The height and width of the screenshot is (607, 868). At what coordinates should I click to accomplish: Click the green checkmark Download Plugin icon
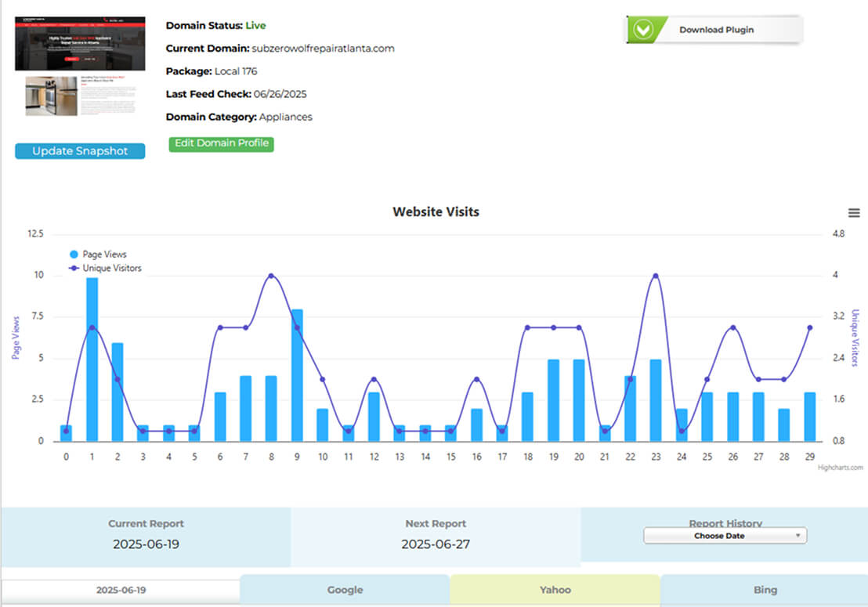(644, 30)
